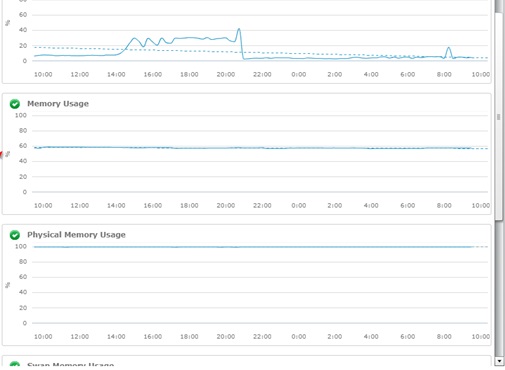The height and width of the screenshot is (370, 505).
Task: Click the Physical Memory Usage line at 100 percent
Action: point(253,247)
